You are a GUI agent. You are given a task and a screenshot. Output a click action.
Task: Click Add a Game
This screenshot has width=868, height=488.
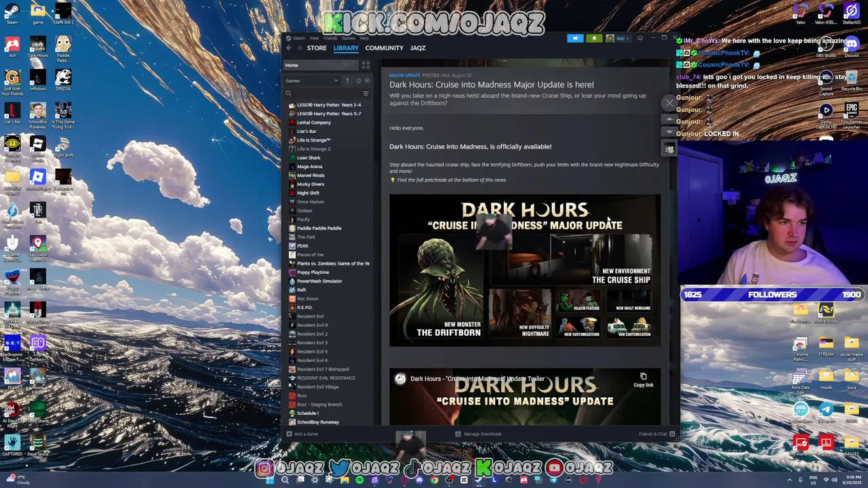click(x=302, y=434)
